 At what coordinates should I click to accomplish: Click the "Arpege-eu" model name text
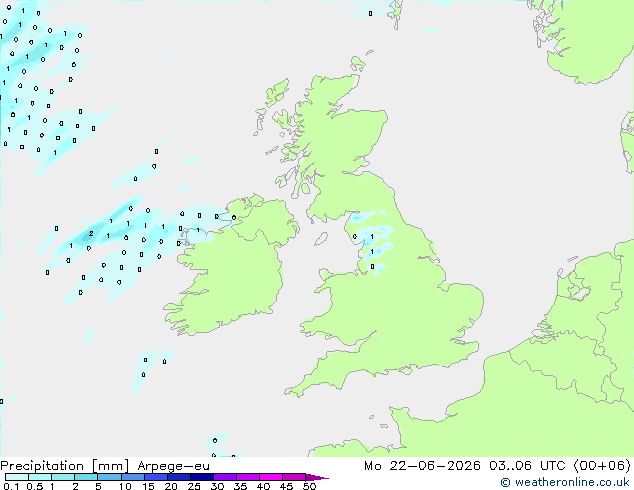click(173, 466)
